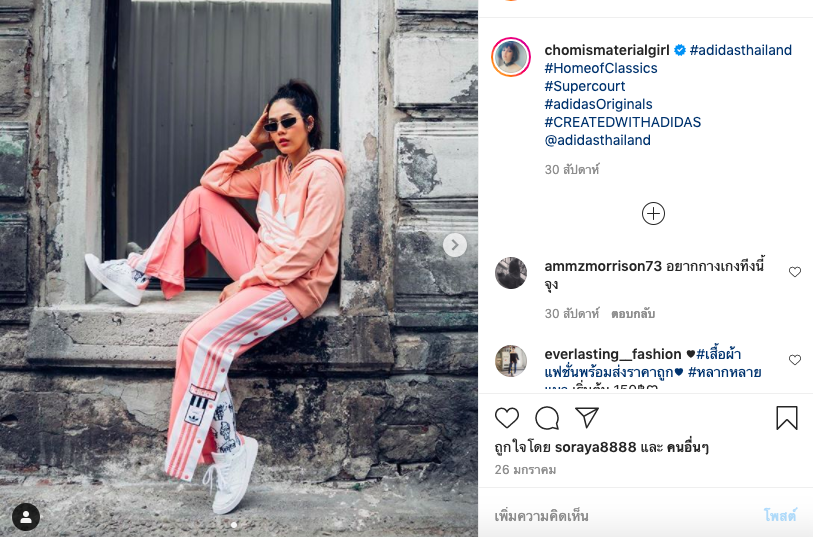
Task: Open comments via the speech bubble icon
Action: tap(547, 418)
